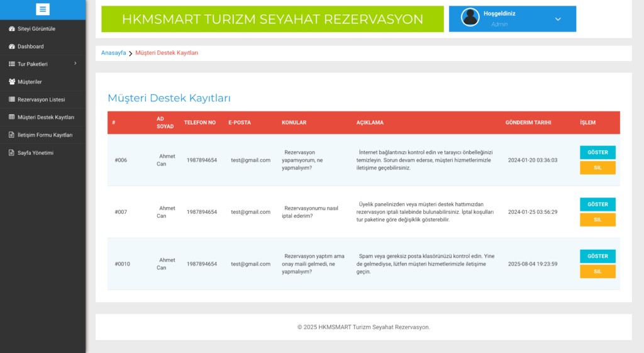Click the Müşteri Destek Kayıtları table icon
The width and height of the screenshot is (644, 353).
click(x=12, y=117)
